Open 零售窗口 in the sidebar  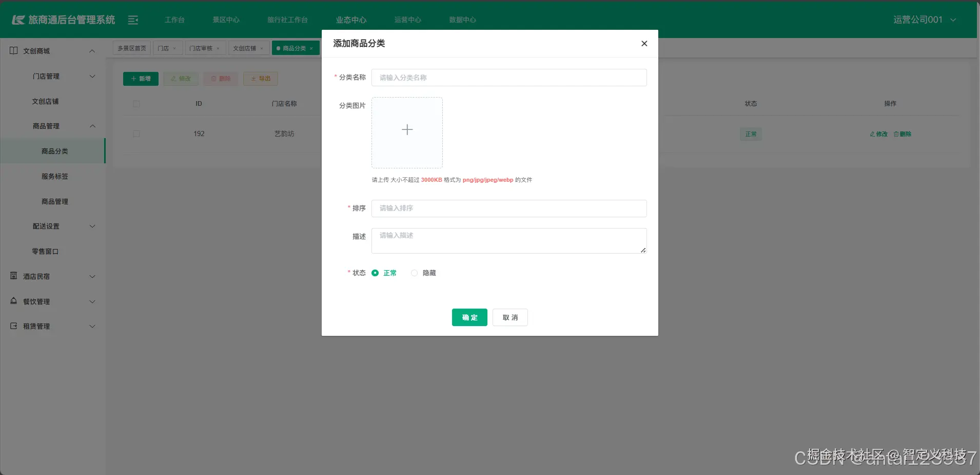pos(45,251)
